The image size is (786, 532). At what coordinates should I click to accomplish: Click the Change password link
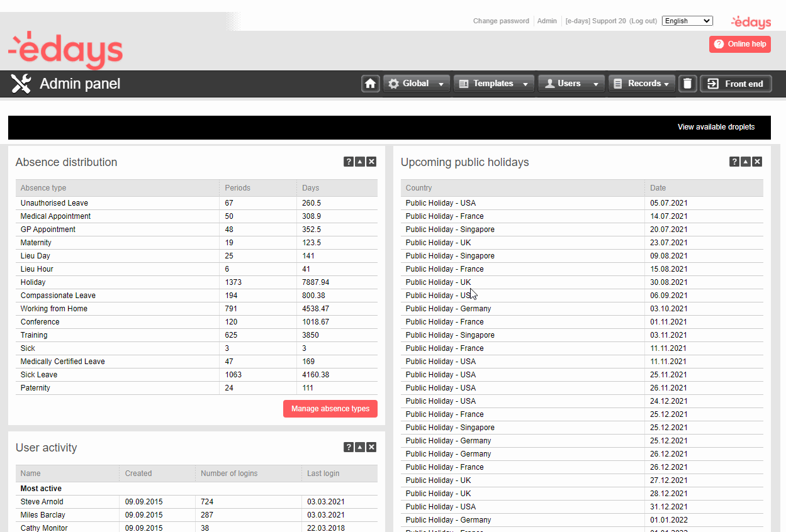click(x=501, y=21)
